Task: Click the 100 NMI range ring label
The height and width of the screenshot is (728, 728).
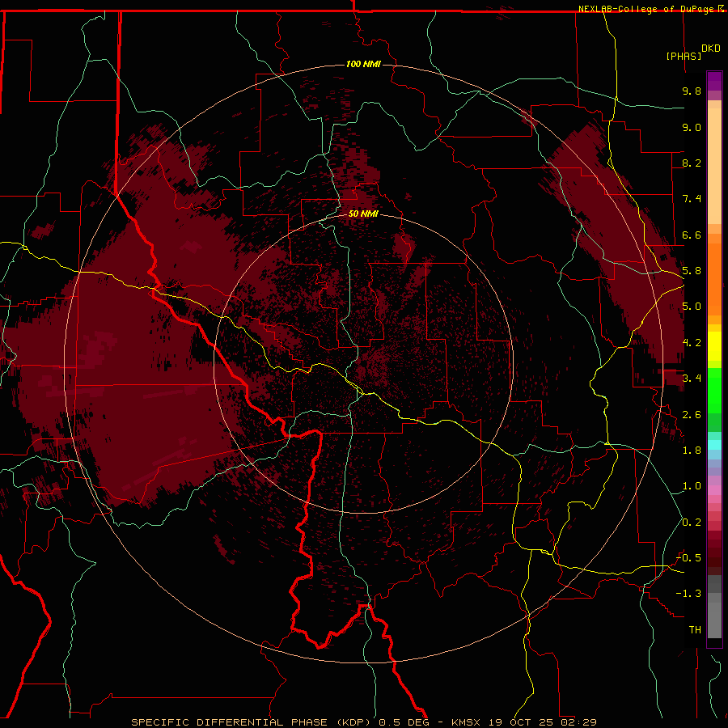Action: [363, 64]
